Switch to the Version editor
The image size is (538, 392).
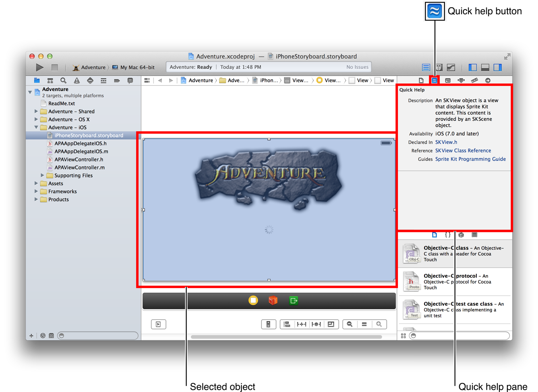tap(451, 67)
